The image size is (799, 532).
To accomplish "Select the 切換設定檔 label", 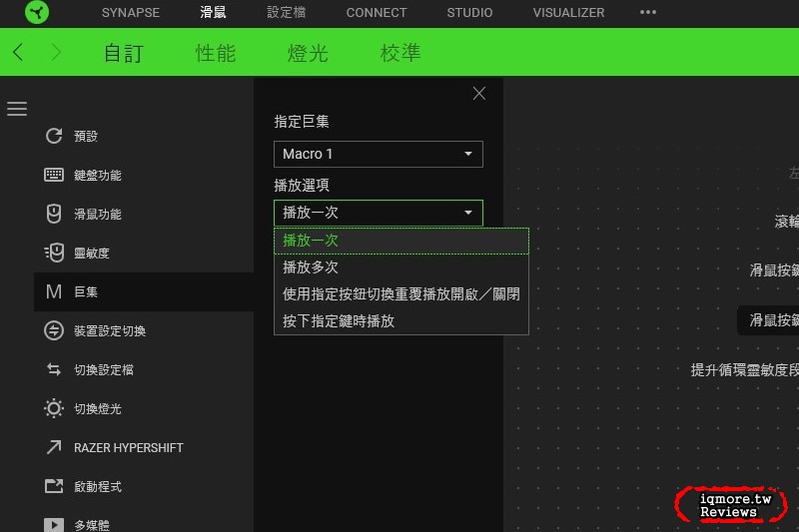I will pos(104,369).
